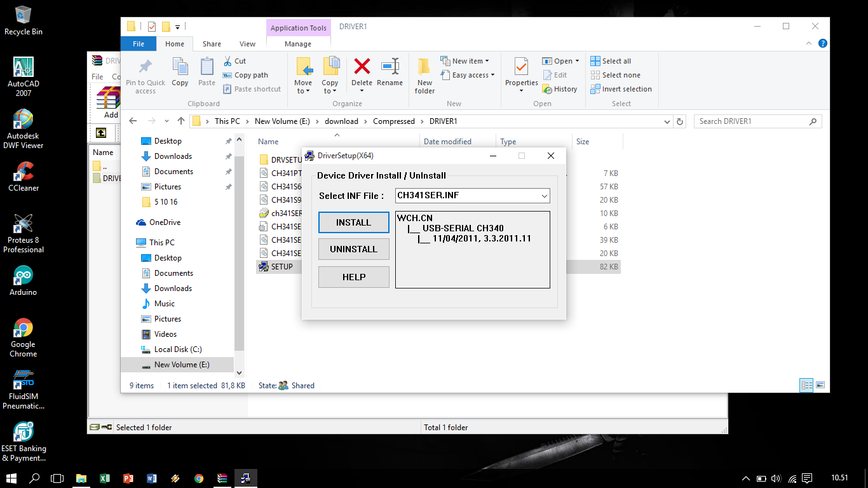This screenshot has width=868, height=488.
Task: Open the Copy to ribbon menu
Action: click(x=330, y=76)
